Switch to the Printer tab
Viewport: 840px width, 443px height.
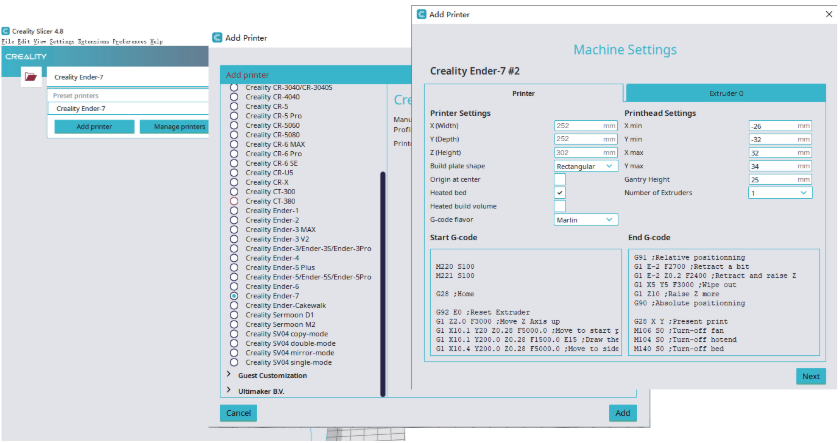click(523, 93)
